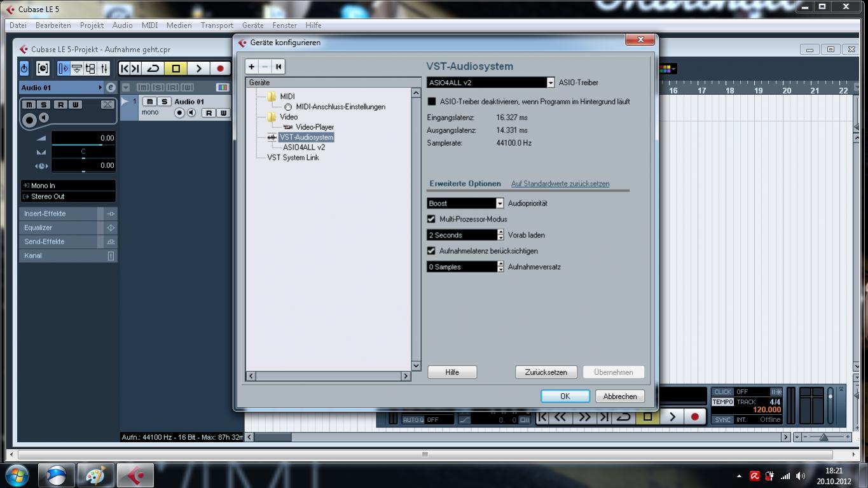Click the Show Inspector toolbar icon

click(63, 68)
